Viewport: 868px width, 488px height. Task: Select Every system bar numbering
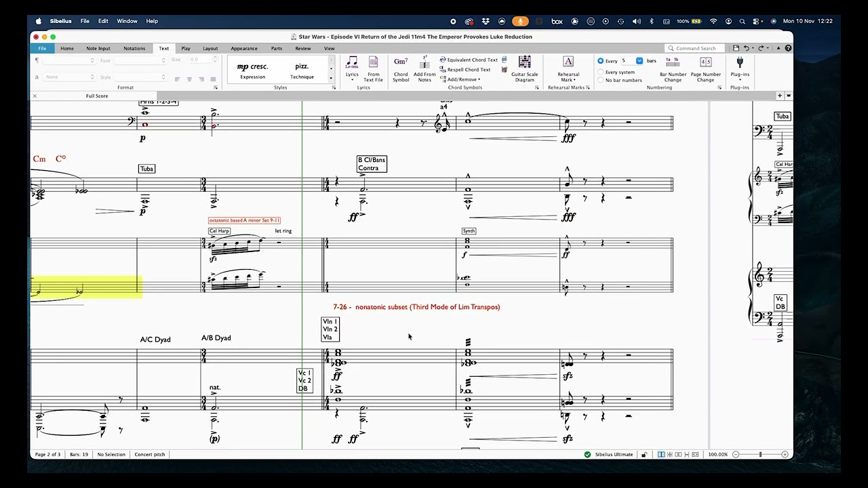(600, 72)
